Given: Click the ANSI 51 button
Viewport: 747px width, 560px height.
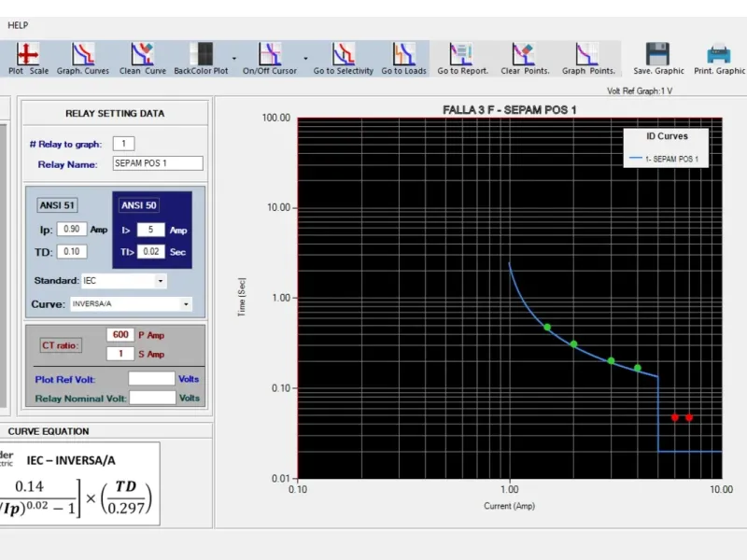Looking at the screenshot, I should [x=57, y=205].
